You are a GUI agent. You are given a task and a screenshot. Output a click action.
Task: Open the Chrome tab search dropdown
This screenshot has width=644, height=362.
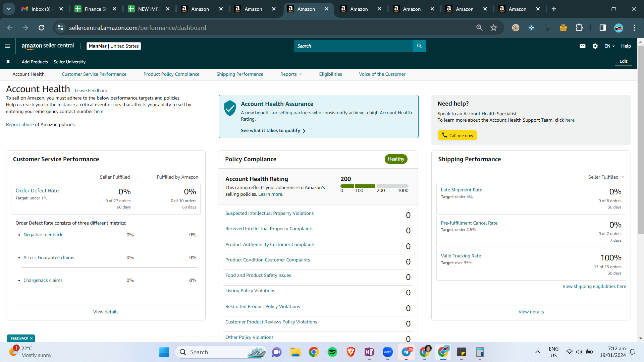[9, 9]
